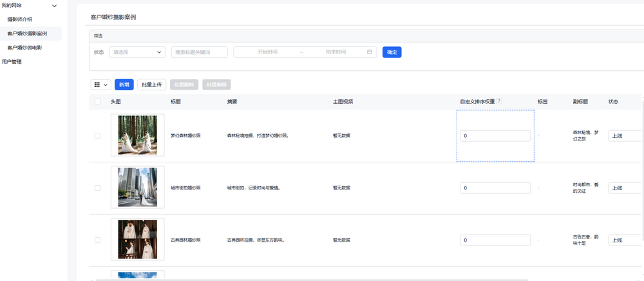
Task: Focus the 搜索标题关键词 search field
Action: (200, 52)
